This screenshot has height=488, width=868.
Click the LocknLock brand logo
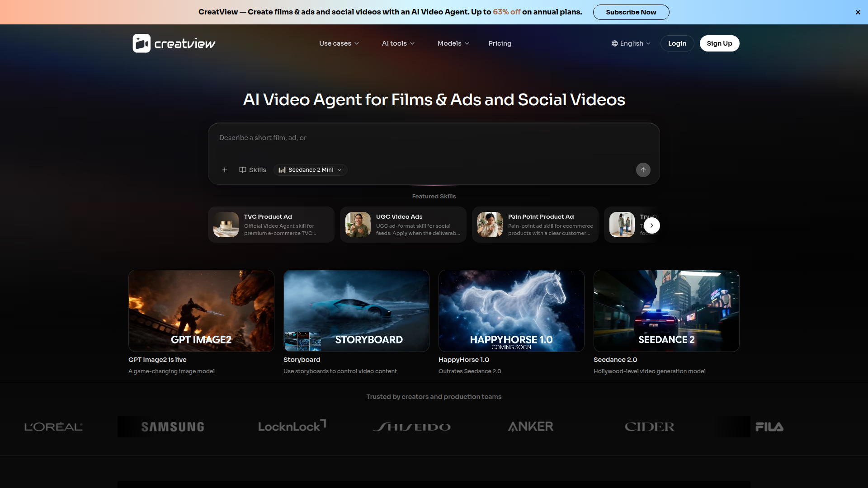point(292,426)
